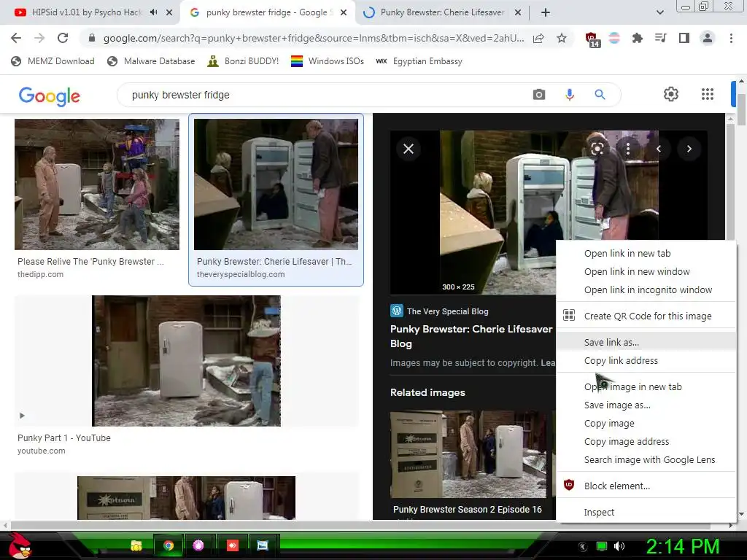This screenshot has width=747, height=560.
Task: Close the punky brewster fridge Google tab
Action: click(344, 12)
